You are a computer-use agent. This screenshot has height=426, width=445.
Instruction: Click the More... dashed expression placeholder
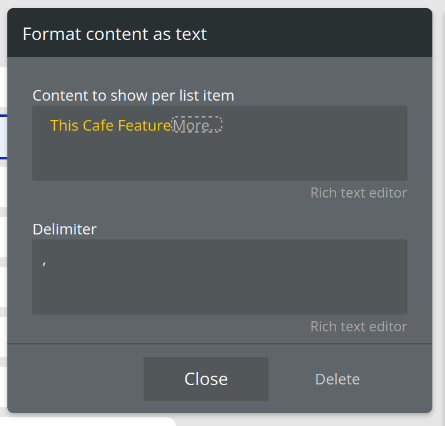(197, 125)
